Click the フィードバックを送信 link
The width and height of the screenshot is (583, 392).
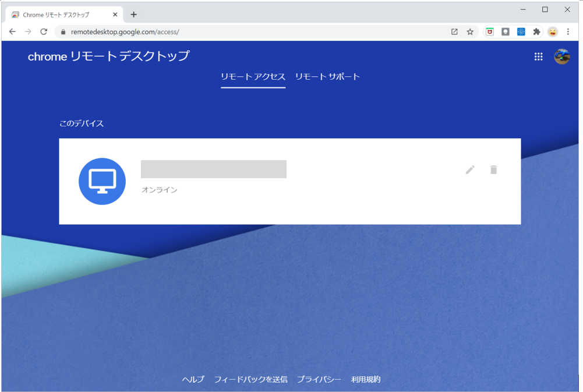point(250,379)
